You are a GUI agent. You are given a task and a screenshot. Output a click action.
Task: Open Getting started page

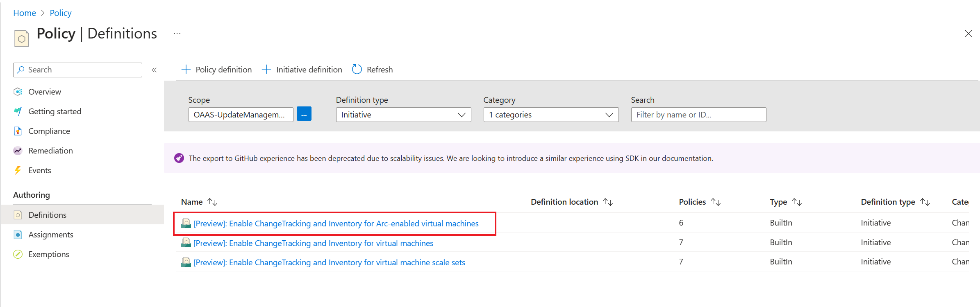55,111
